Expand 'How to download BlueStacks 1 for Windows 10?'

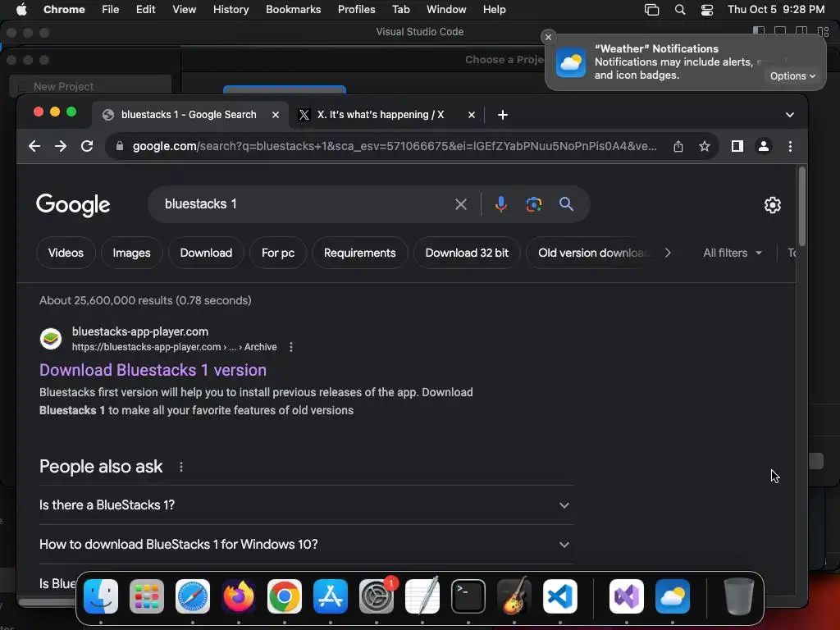tap(307, 545)
